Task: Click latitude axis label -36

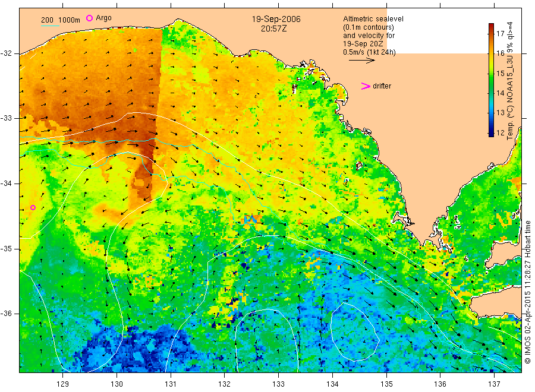Action: 6,314
